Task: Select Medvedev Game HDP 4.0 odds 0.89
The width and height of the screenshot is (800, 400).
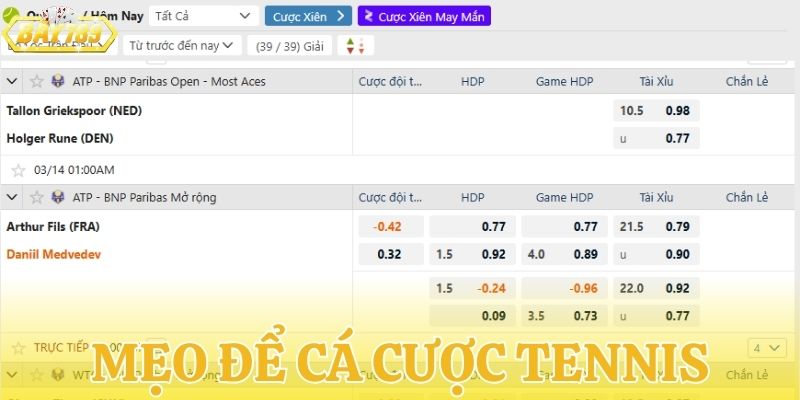Action: point(564,254)
